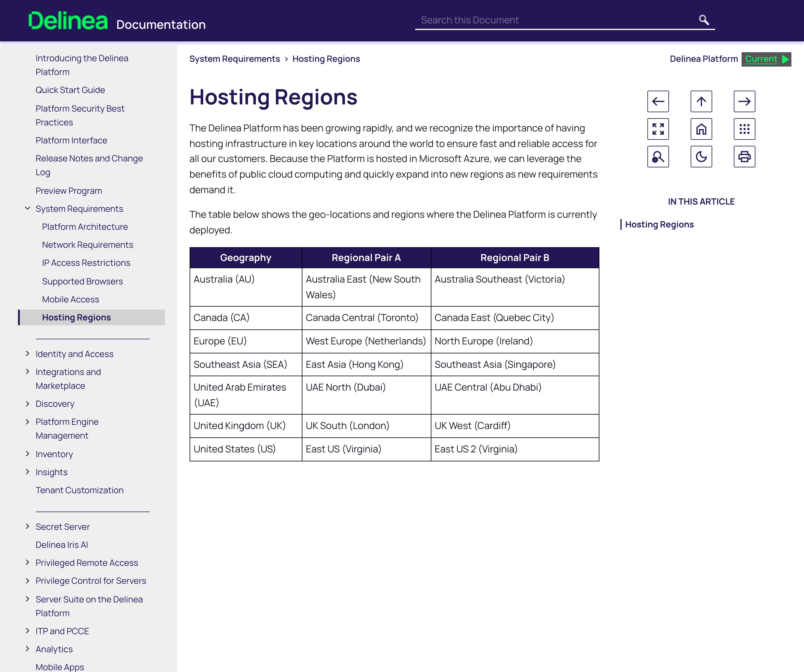The height and width of the screenshot is (672, 804).
Task: Expand the Insights chevron
Action: pyautogui.click(x=28, y=472)
